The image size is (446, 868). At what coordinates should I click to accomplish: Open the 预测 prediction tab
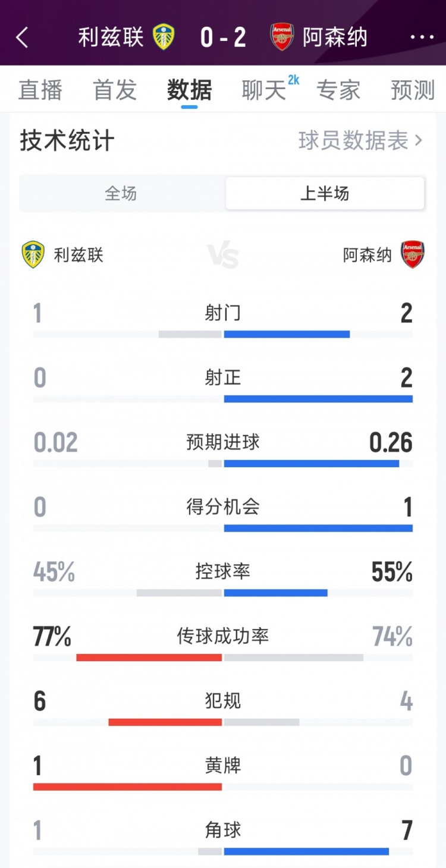tap(413, 90)
